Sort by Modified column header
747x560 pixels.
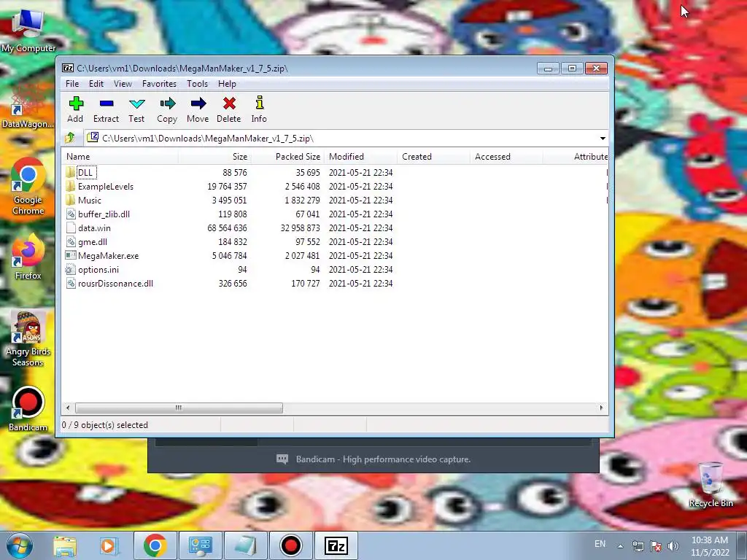pos(360,157)
